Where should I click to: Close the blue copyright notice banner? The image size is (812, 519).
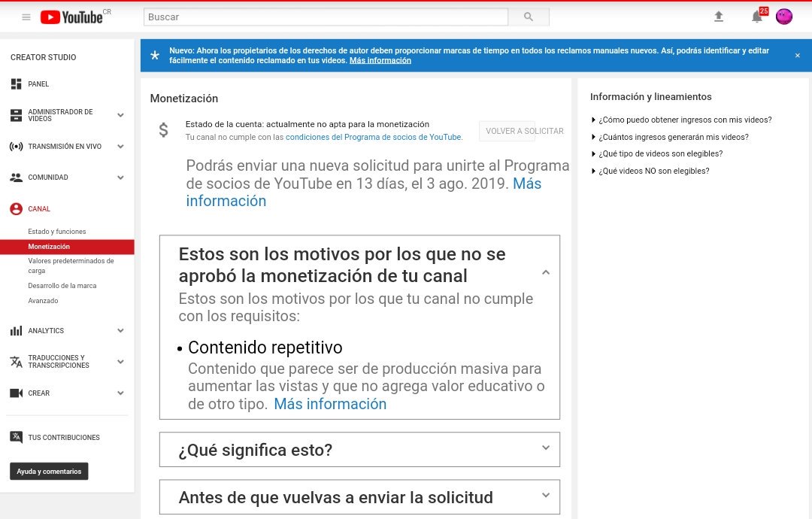point(798,56)
